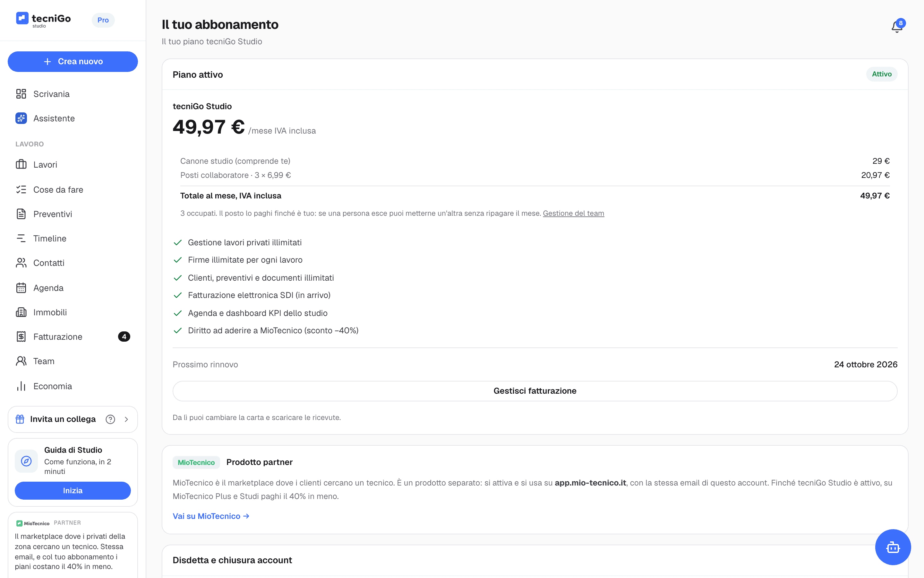Viewport: 924px width, 578px height.
Task: Click the Scrivania dashboard icon
Action: click(x=21, y=94)
